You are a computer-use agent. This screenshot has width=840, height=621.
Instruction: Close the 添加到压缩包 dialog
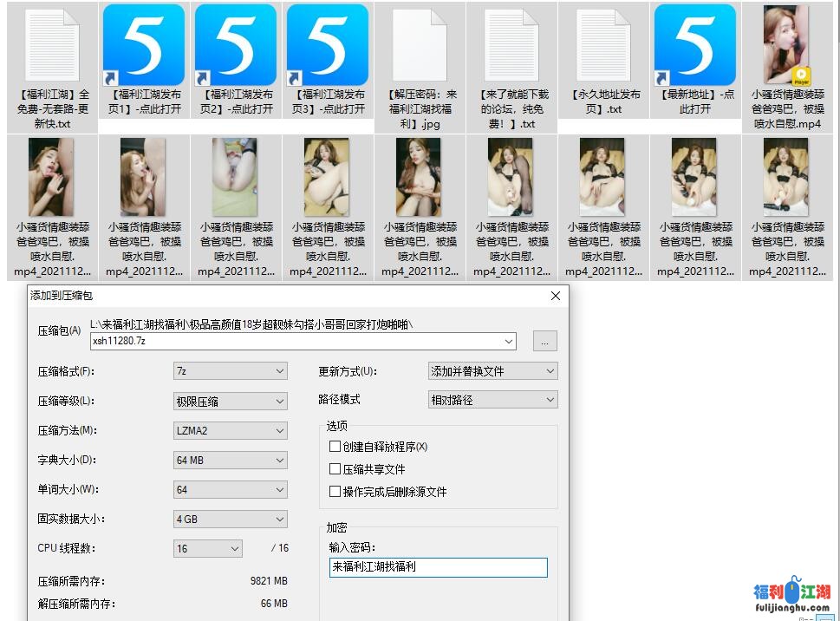556,296
